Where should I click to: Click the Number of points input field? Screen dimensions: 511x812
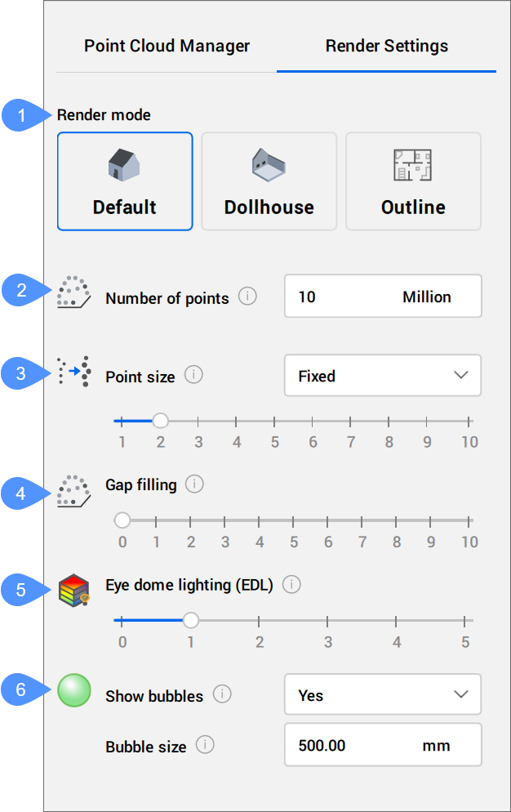coord(382,297)
